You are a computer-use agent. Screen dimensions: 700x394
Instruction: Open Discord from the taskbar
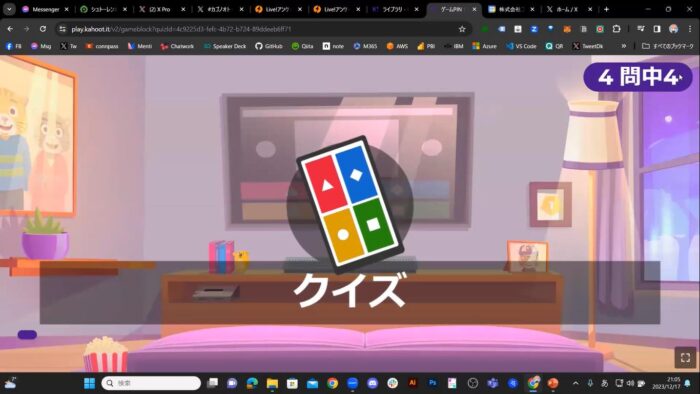tap(372, 383)
